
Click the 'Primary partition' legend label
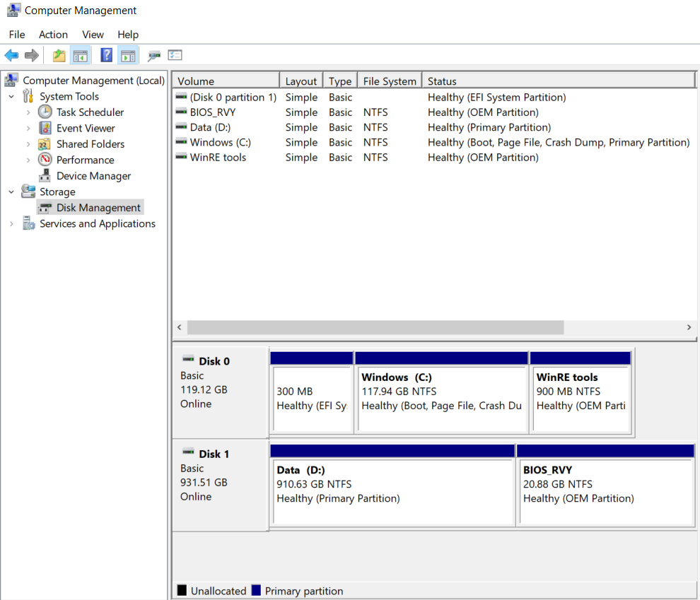tap(303, 591)
